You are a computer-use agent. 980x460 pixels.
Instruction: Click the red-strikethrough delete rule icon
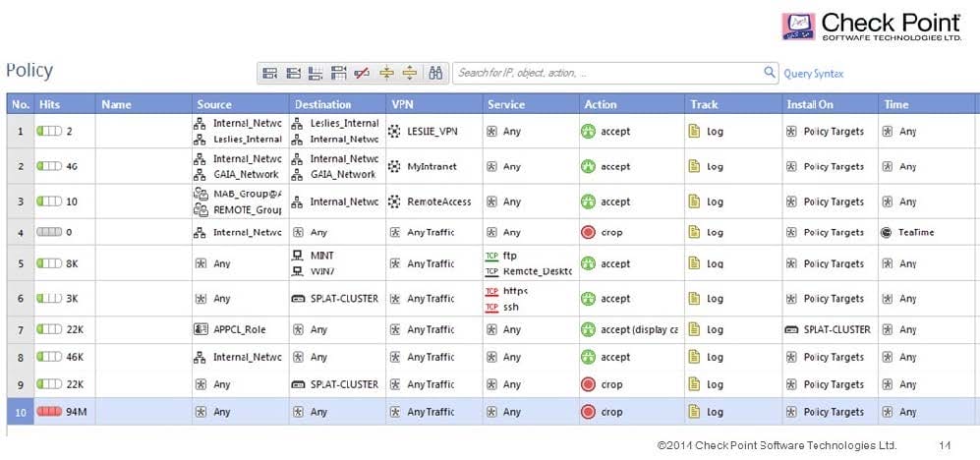[x=362, y=73]
